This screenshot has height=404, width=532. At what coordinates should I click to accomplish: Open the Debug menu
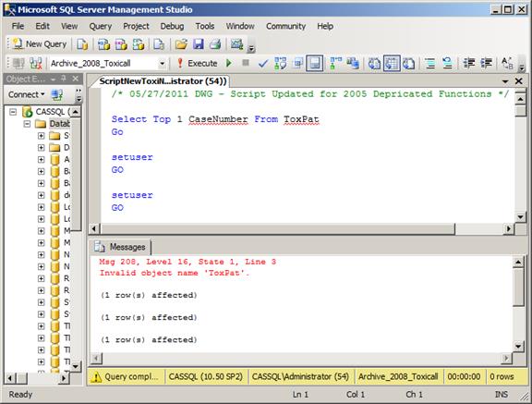click(x=172, y=26)
